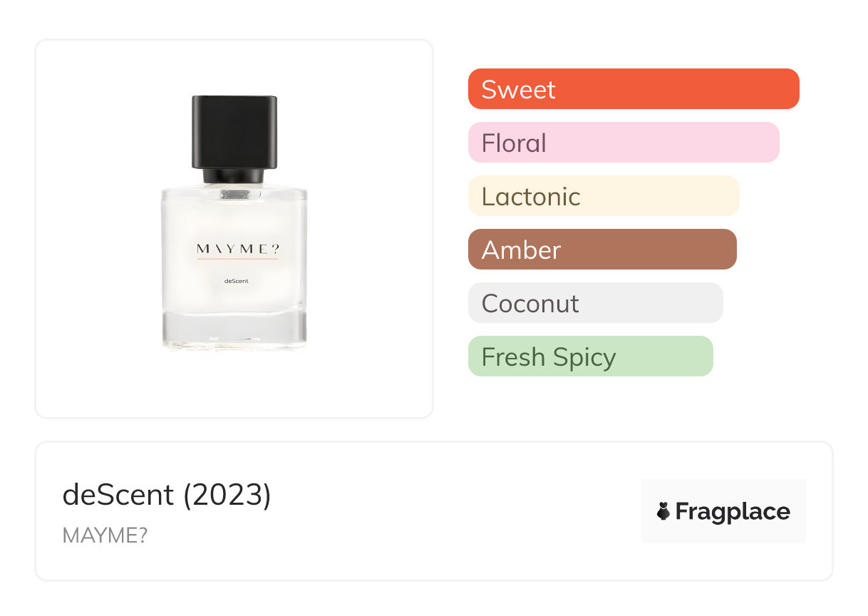Viewport: 868px width, 616px height.
Task: Select the grey Coconut accord bar
Action: (x=595, y=303)
